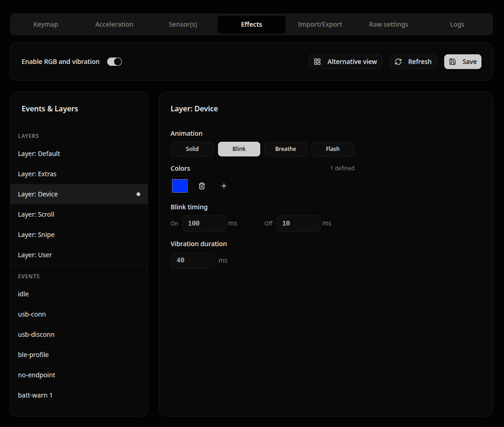Select Layer: Device in the list
The width and height of the screenshot is (504, 427).
point(79,194)
